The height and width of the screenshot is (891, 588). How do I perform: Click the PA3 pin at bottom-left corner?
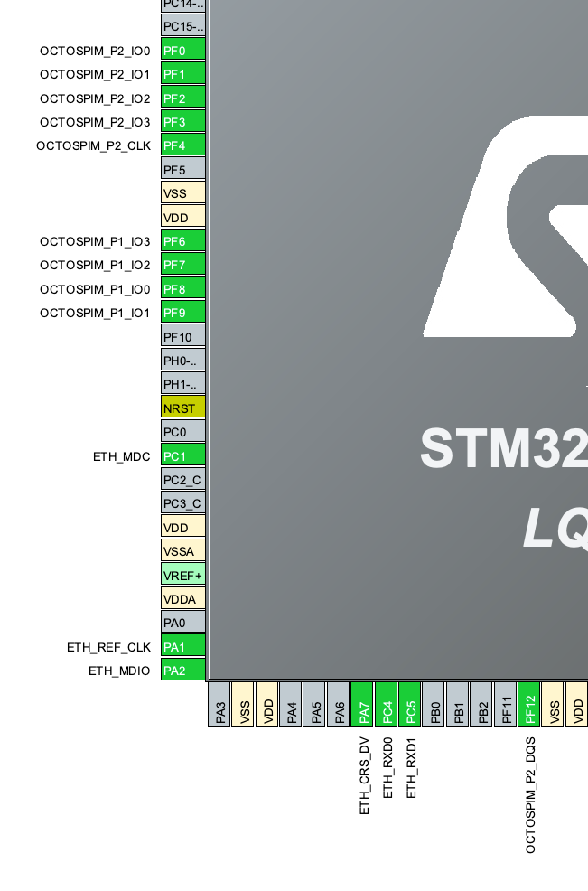[219, 705]
